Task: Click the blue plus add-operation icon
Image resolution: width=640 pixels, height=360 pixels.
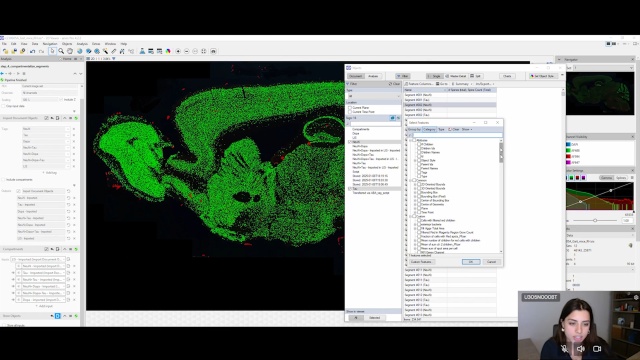Action: point(2,73)
